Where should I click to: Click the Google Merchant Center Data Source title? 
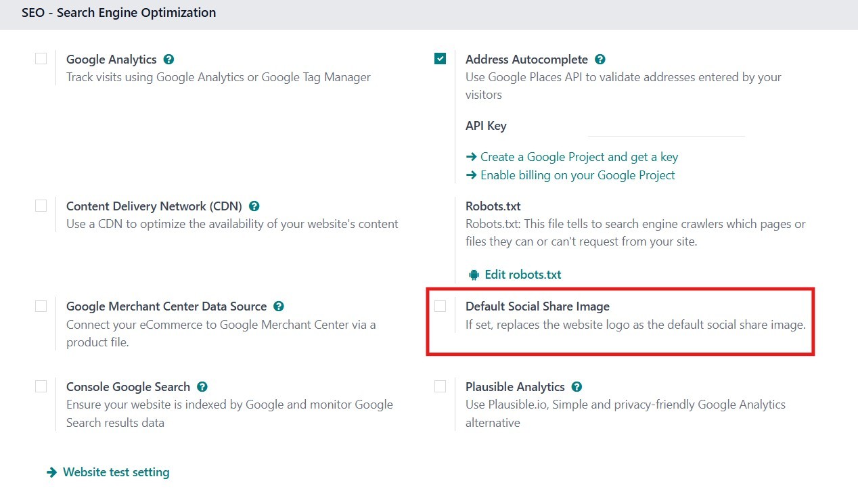click(166, 306)
